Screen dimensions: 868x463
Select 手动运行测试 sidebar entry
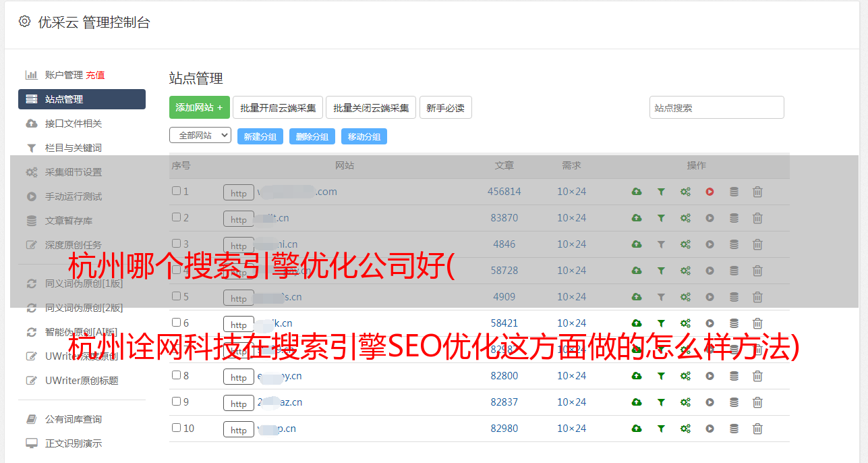[74, 196]
